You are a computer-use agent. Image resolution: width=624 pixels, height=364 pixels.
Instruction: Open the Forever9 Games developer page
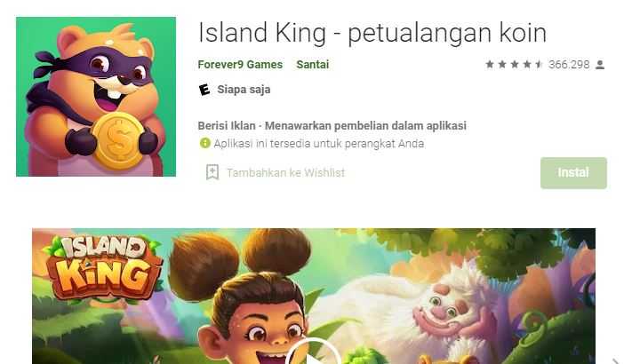240,65
